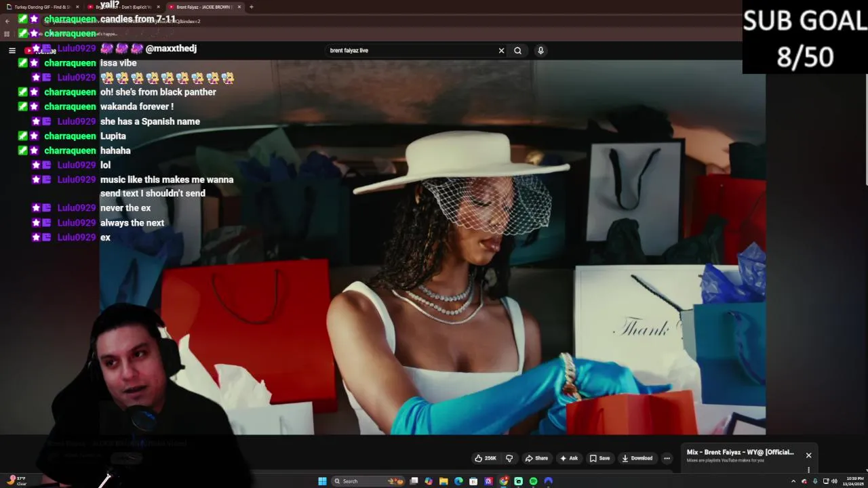Open a new browser tab

(251, 7)
